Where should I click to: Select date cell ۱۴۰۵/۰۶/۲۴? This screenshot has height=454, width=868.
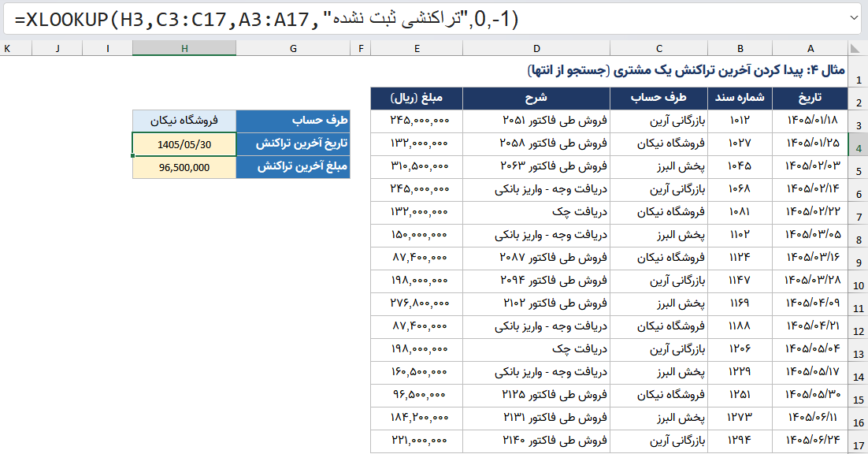tap(810, 441)
